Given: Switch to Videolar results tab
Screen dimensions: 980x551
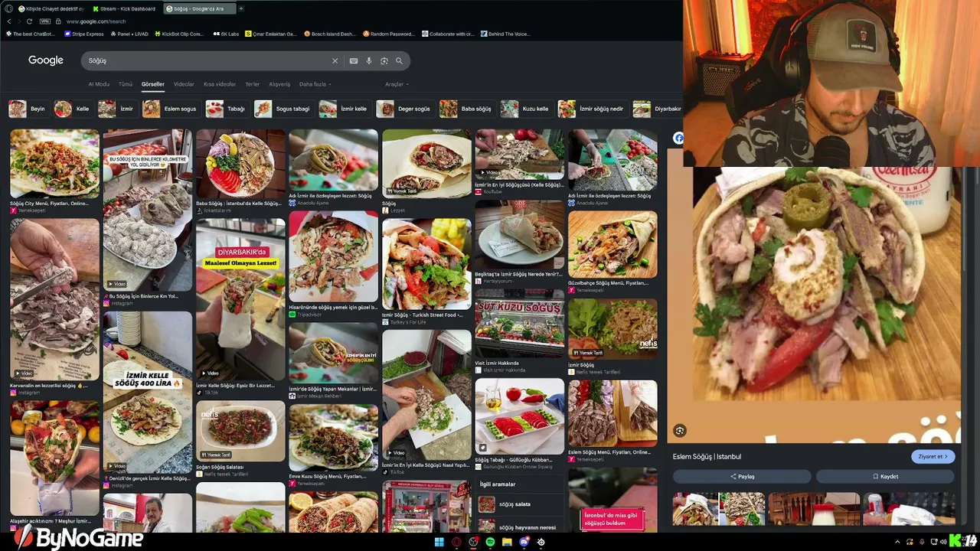Looking at the screenshot, I should tap(184, 84).
